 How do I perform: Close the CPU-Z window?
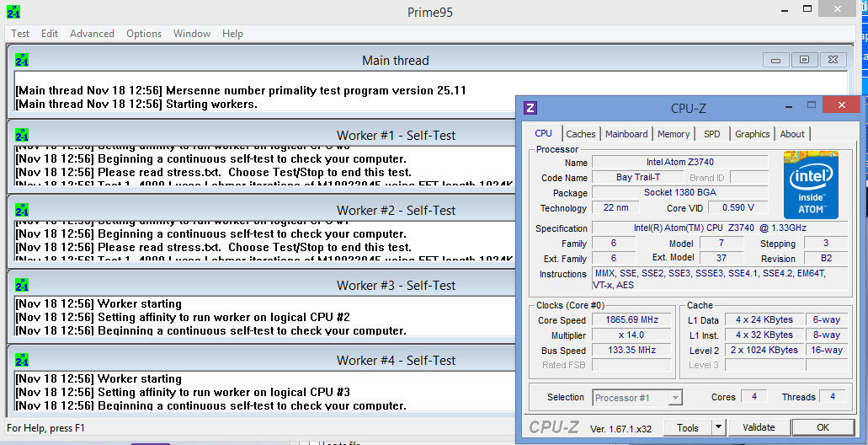[841, 105]
